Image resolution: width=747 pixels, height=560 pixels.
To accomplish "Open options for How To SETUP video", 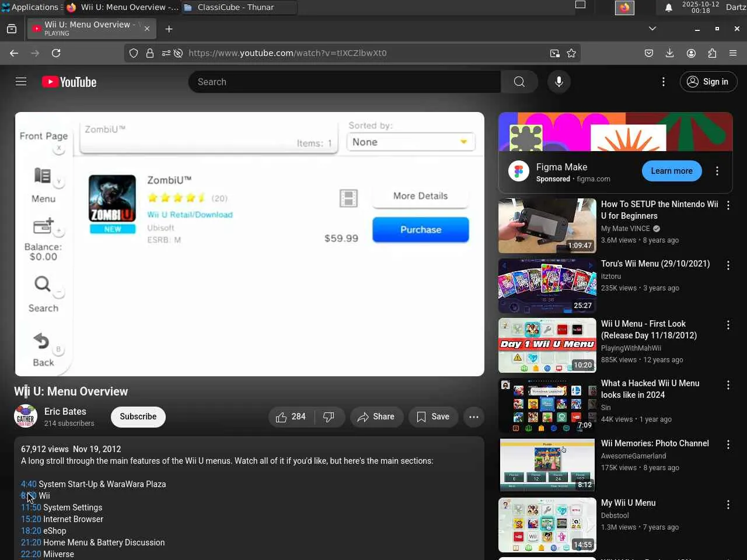I will click(x=728, y=205).
